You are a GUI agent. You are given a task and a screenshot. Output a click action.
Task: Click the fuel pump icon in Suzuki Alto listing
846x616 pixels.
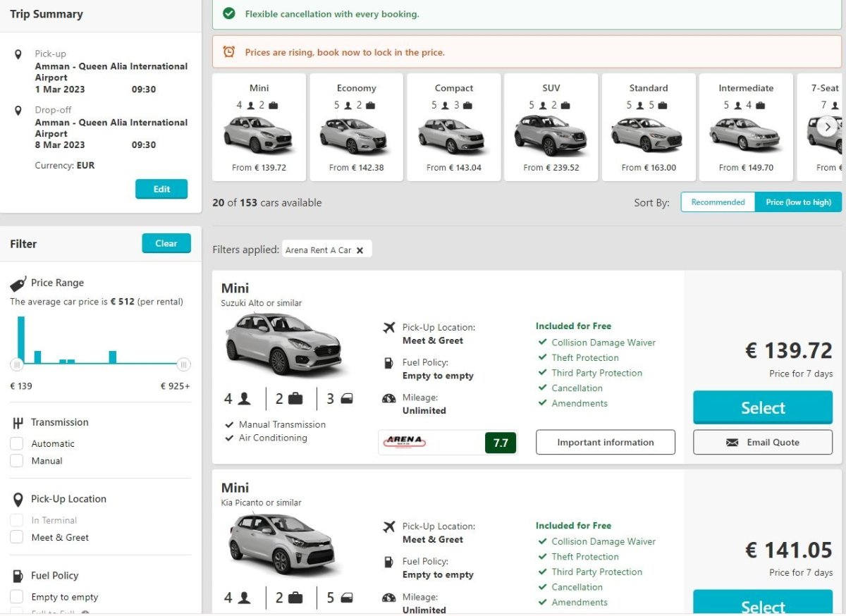(388, 363)
